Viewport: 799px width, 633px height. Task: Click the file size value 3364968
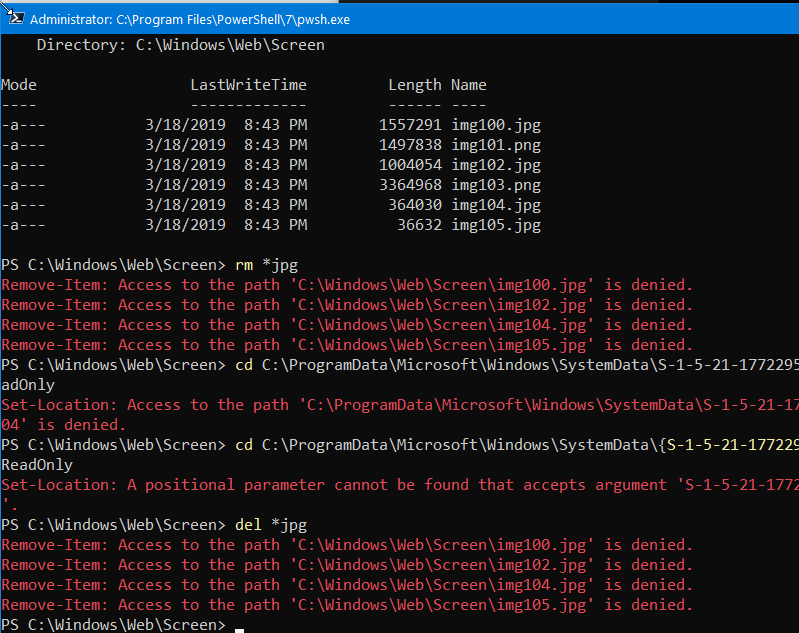tap(409, 185)
